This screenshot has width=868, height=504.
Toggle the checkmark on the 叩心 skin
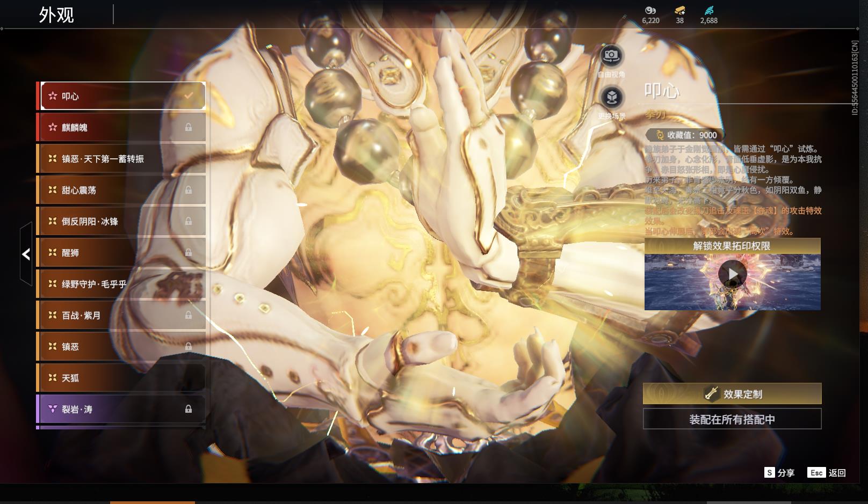pos(189,96)
